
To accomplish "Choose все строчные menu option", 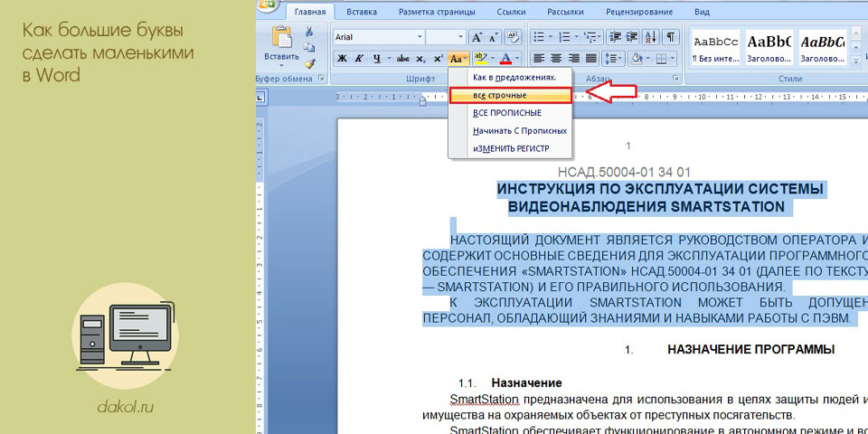I will click(510, 95).
